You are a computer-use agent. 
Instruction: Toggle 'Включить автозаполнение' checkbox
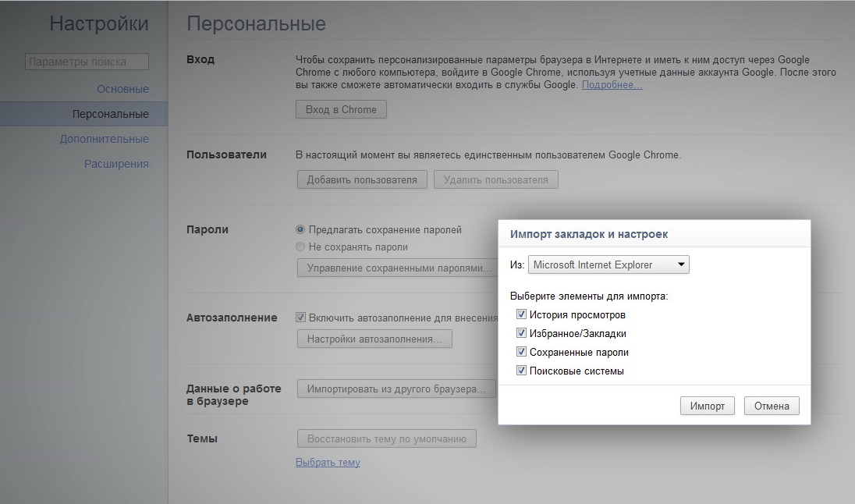(300, 318)
